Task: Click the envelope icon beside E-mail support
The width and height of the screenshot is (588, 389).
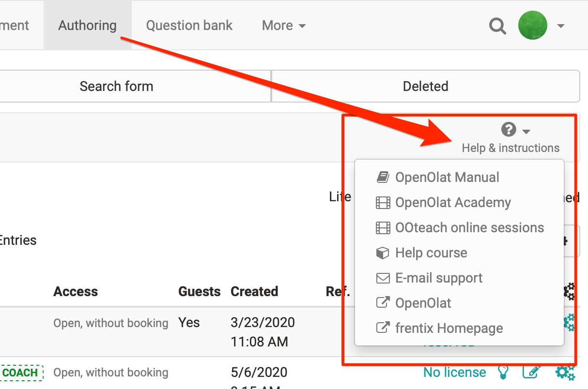Action: click(383, 278)
